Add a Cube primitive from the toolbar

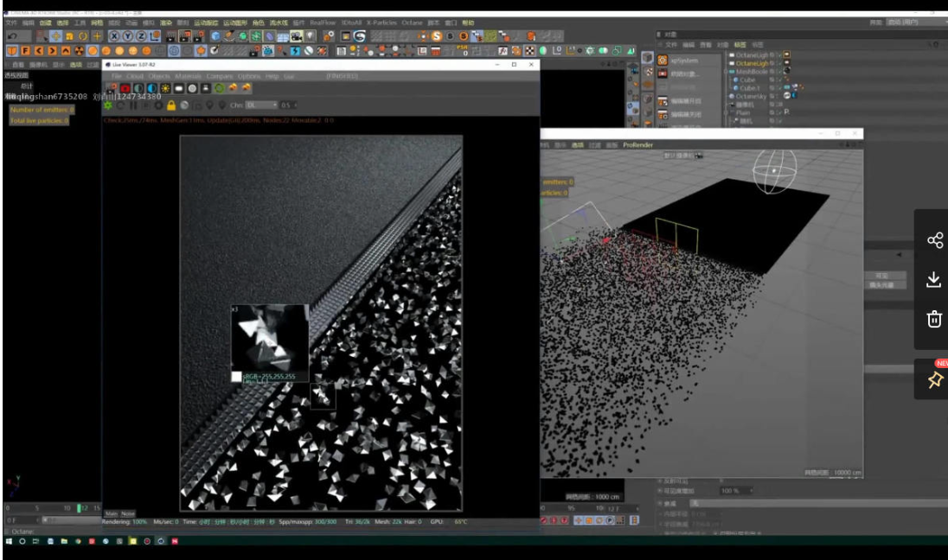[x=215, y=36]
